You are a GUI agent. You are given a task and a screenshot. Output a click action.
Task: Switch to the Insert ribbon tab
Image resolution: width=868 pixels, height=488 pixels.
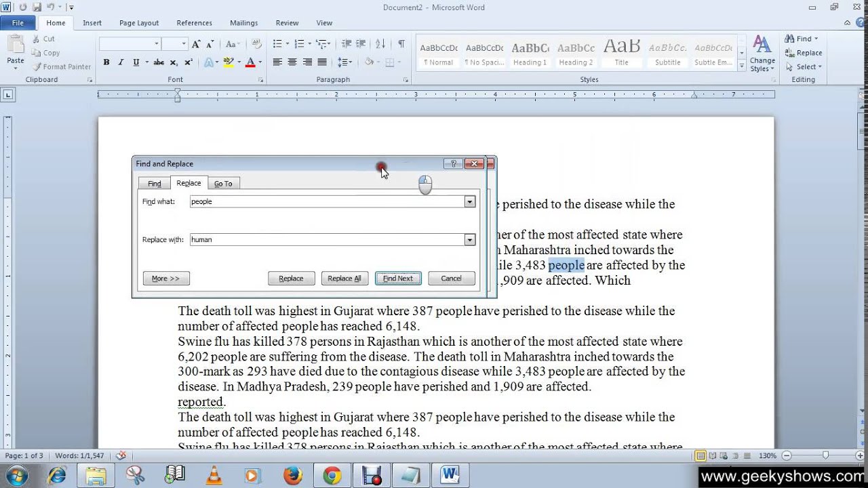coord(92,23)
